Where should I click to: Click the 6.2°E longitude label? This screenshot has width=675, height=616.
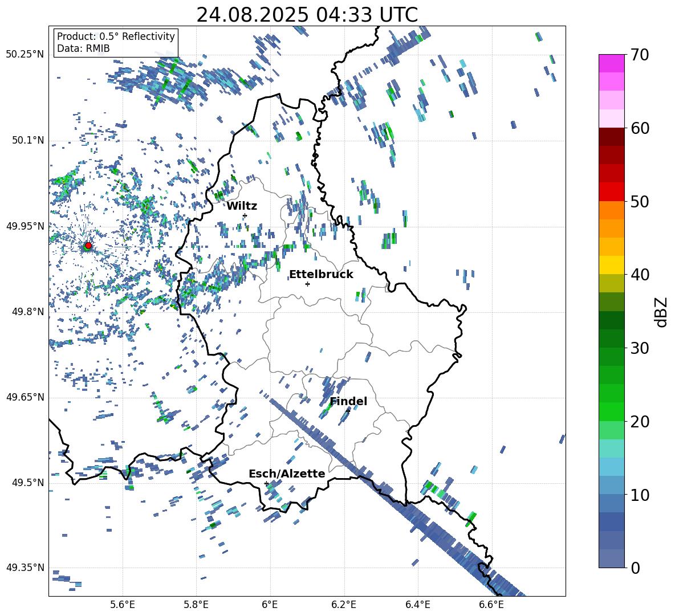(x=344, y=605)
